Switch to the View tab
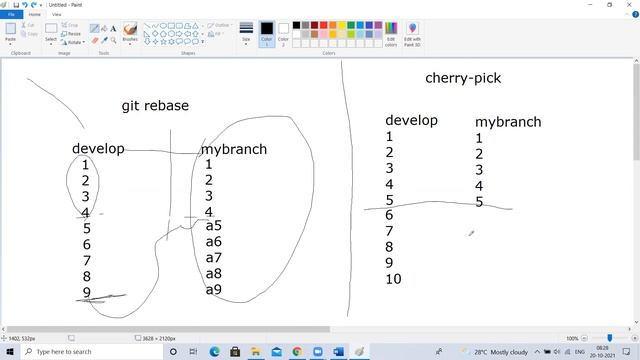 click(x=57, y=14)
